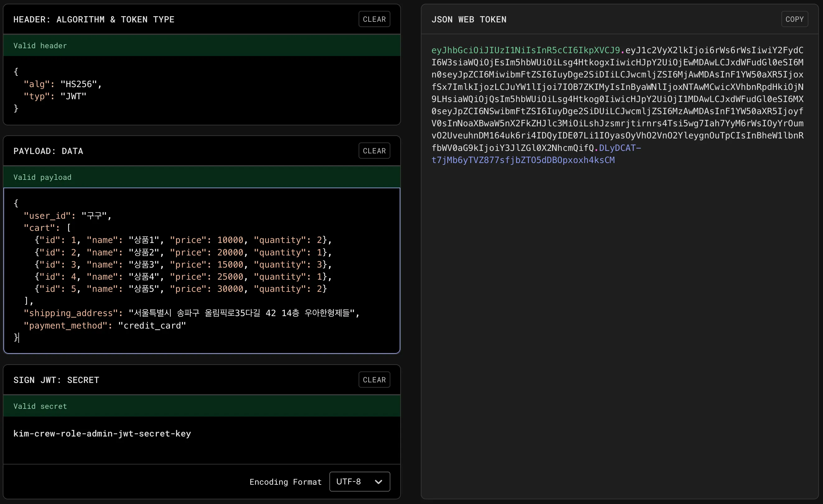This screenshot has width=823, height=504.
Task: Click the 상품5 cart item line
Action: click(x=180, y=289)
